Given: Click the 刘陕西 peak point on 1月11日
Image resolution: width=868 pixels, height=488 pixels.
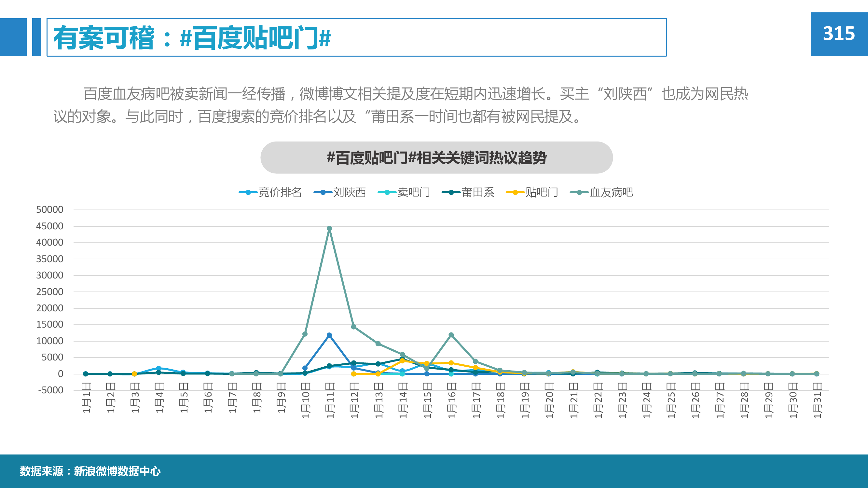Looking at the screenshot, I should coord(329,335).
